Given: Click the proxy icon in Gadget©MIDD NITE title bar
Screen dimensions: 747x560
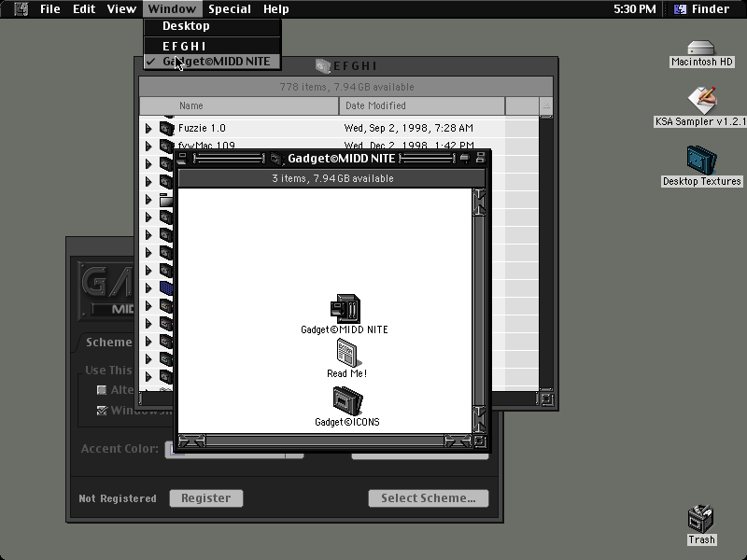Looking at the screenshot, I should point(276,159).
